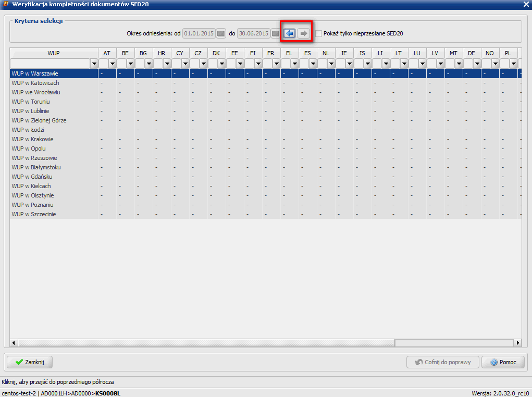Open calendar picker for end date 30.06.2015

click(276, 33)
